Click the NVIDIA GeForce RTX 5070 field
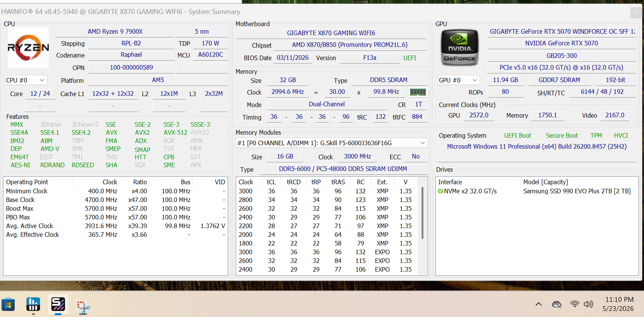The height and width of the screenshot is (317, 644). 561,44
